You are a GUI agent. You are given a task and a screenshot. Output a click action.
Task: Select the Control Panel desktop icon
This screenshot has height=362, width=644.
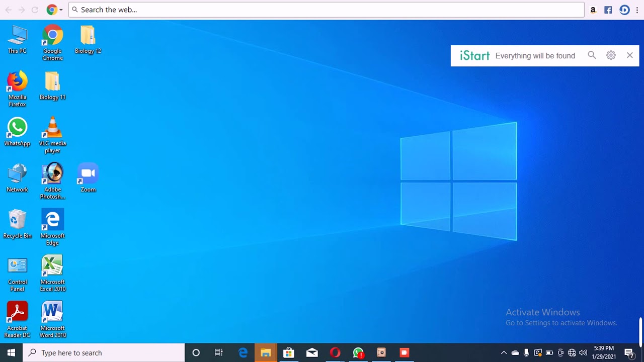(x=17, y=274)
